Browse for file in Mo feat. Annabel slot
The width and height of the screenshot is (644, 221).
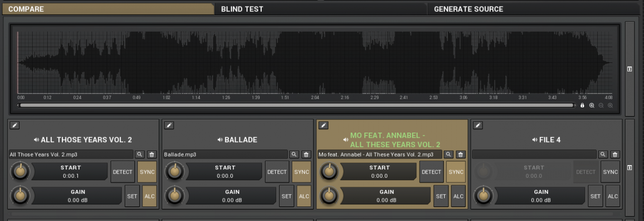click(449, 154)
